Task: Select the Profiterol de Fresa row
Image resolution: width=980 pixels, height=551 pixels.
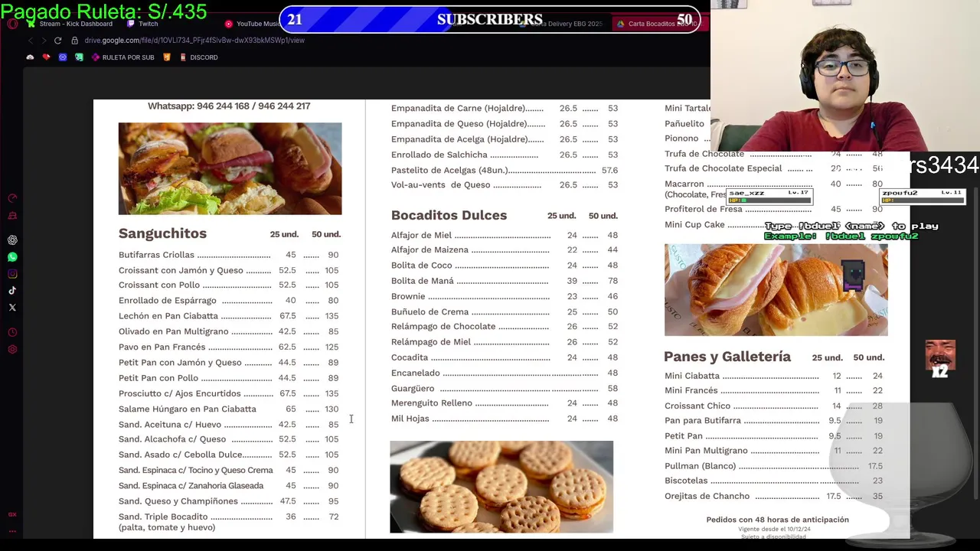Action: pyautogui.click(x=774, y=209)
